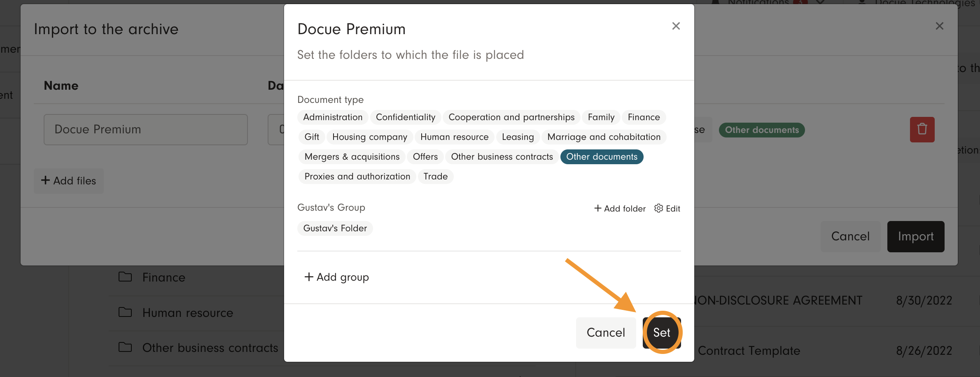Click the black Import button
Screen dimensions: 980x377
click(915, 237)
